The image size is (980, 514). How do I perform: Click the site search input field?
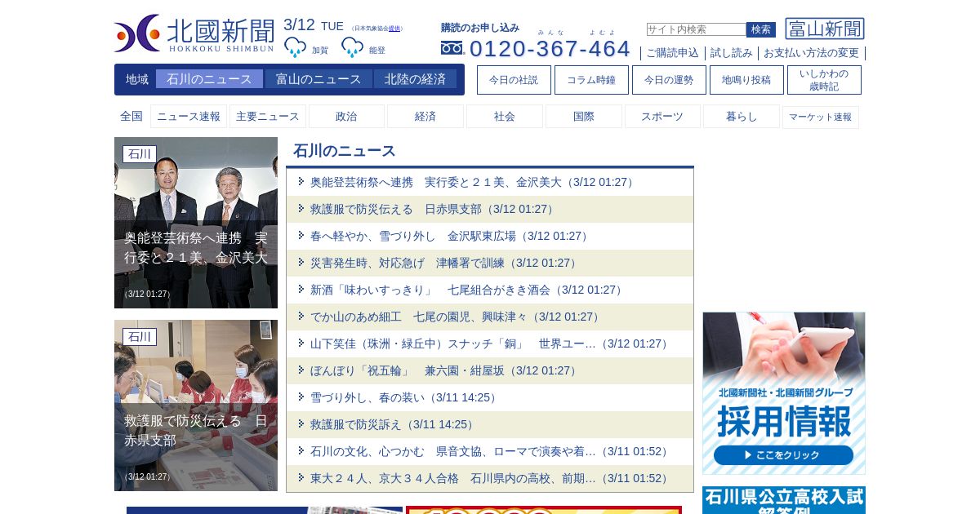697,29
